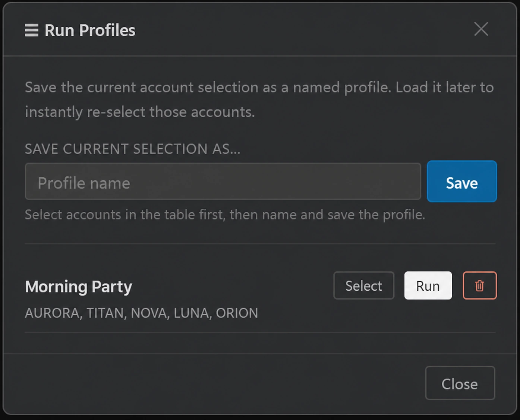The height and width of the screenshot is (420, 520).
Task: Click the trash icon for Morning Party
Action: 480,285
